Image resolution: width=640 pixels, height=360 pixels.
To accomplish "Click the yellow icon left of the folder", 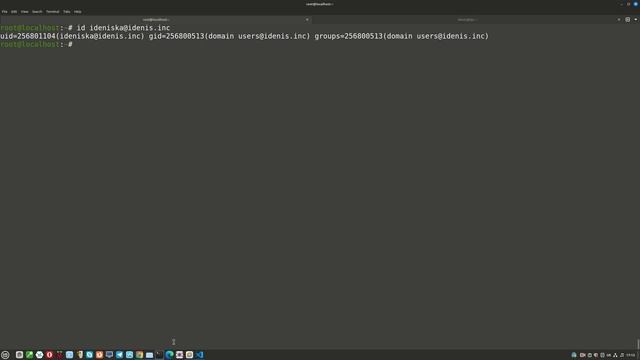I will click(140, 355).
